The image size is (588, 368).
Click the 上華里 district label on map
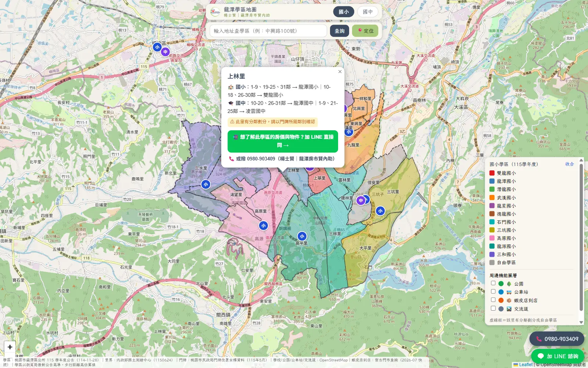[x=319, y=178]
